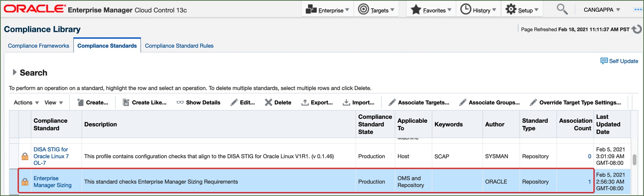Open the Actions dropdown menu
Viewport: 644px width, 196px height.
(x=26, y=103)
